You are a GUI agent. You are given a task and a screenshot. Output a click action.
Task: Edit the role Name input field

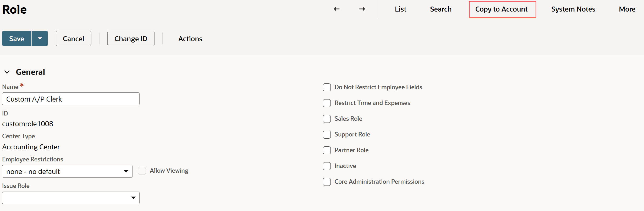coord(71,99)
